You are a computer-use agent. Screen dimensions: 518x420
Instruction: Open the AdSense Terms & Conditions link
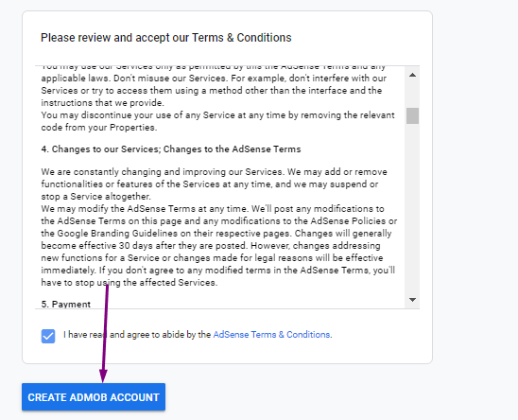coord(271,335)
